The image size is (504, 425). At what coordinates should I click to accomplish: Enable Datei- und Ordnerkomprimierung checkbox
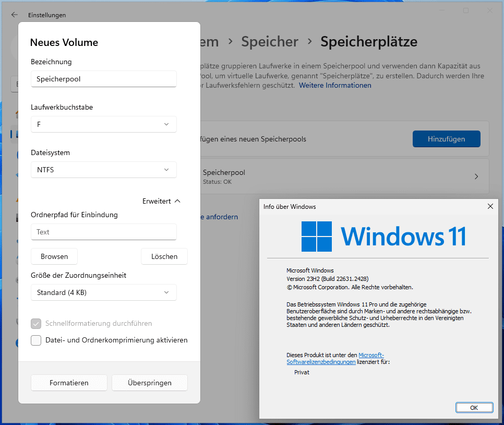(36, 340)
